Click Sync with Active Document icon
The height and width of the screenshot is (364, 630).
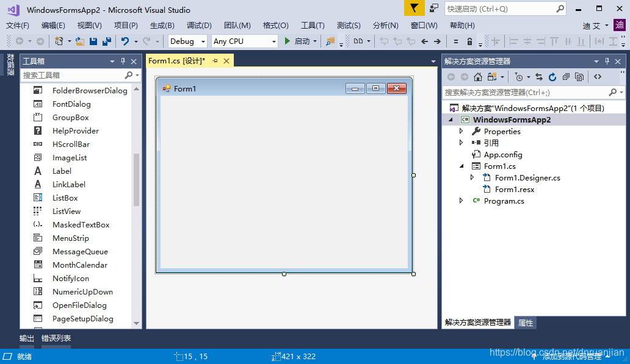[x=539, y=77]
